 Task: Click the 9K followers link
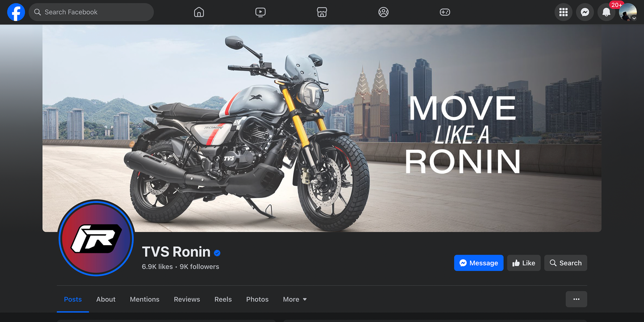coord(199,267)
